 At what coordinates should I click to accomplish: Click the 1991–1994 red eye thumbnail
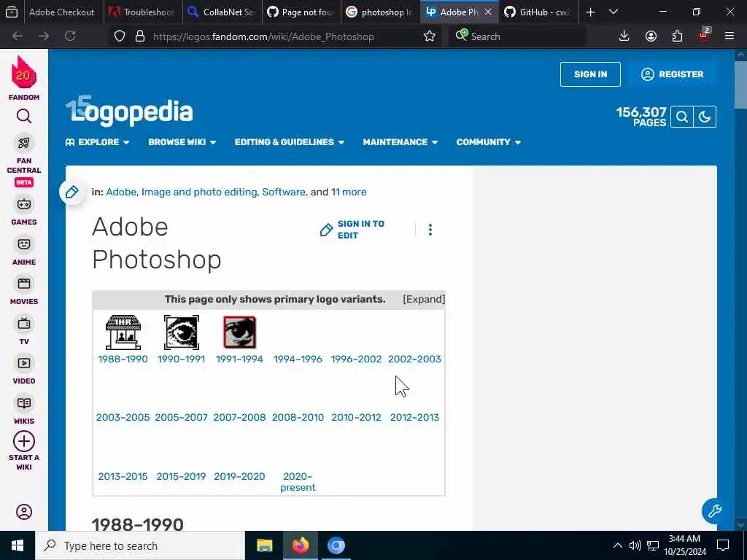(x=239, y=332)
